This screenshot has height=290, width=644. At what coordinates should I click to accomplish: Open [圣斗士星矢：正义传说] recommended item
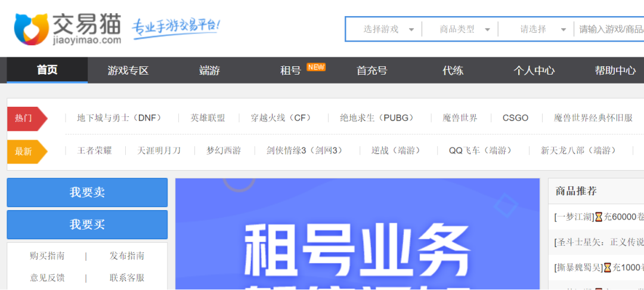pyautogui.click(x=599, y=242)
